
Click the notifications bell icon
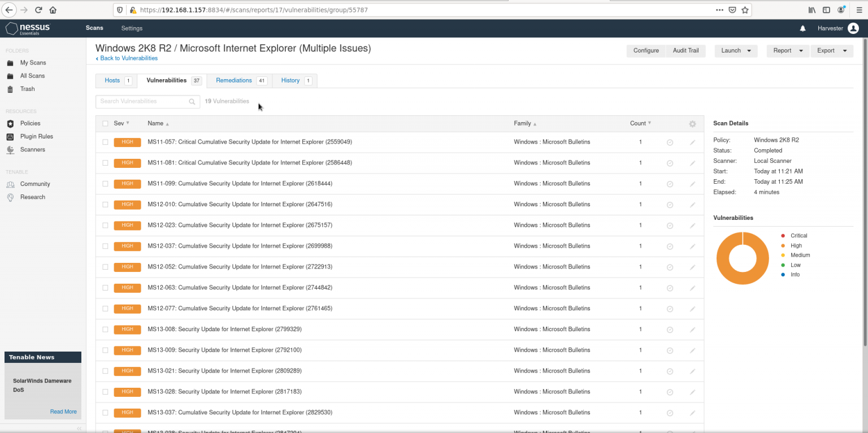tap(803, 28)
